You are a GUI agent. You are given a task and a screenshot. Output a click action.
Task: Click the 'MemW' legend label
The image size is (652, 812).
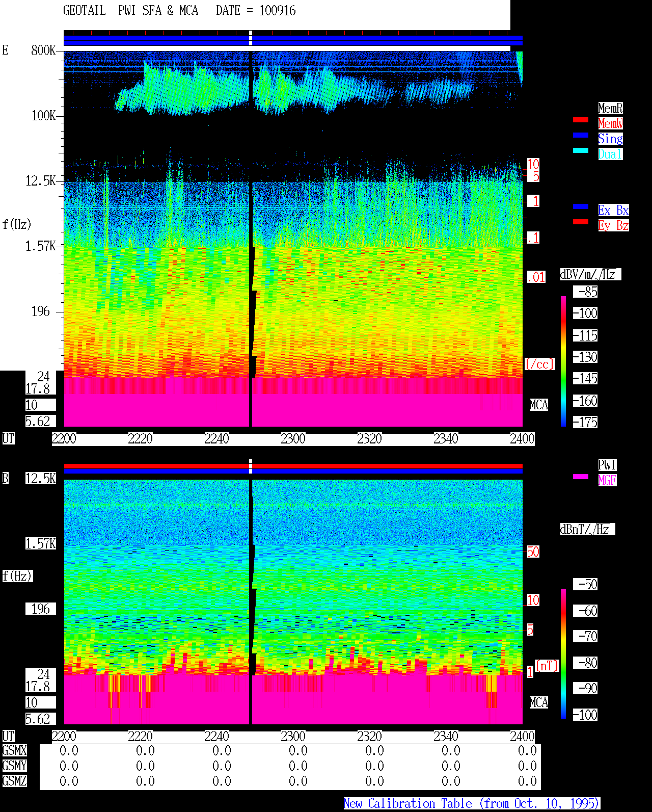(610, 123)
